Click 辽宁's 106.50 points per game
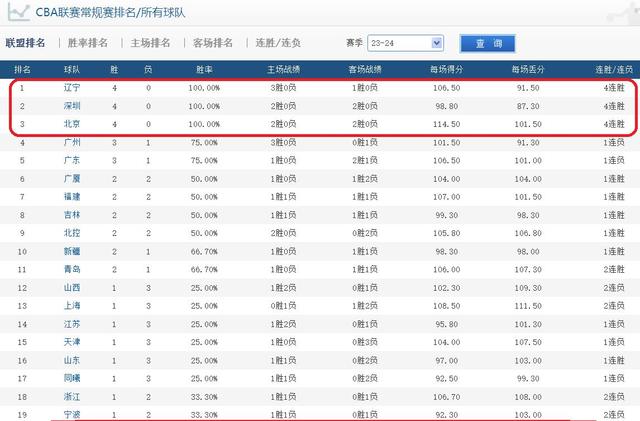Screen dimensions: 640x421 [x=447, y=88]
